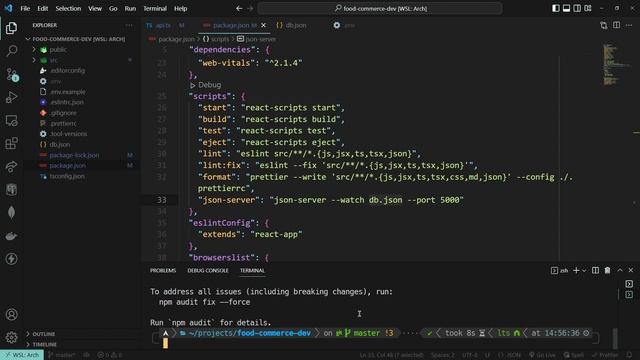Screen dimensions: 640x360
Task: Open the Go menu
Action: click(x=113, y=8)
